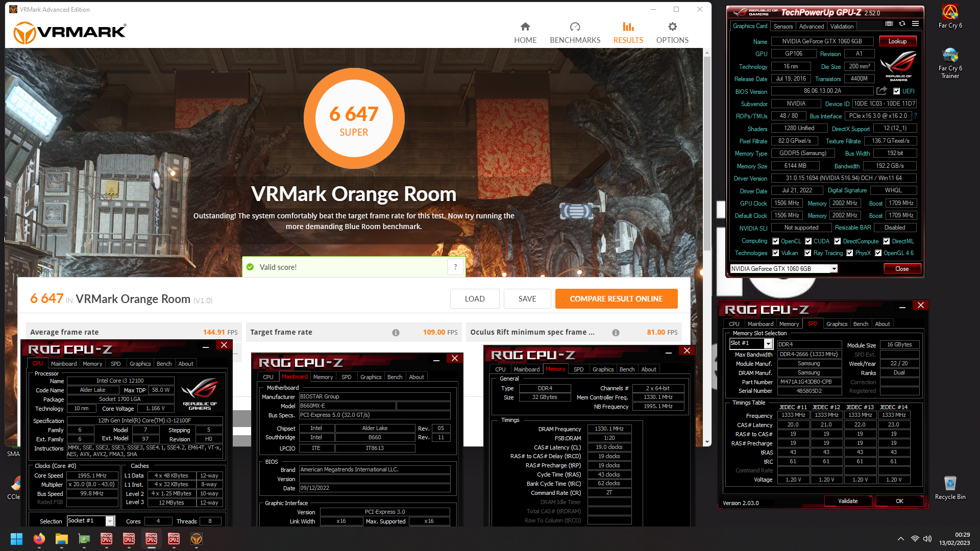The image size is (980, 551).
Task: Expand the GPU selection dropdown in GPU-Z
Action: coord(834,269)
